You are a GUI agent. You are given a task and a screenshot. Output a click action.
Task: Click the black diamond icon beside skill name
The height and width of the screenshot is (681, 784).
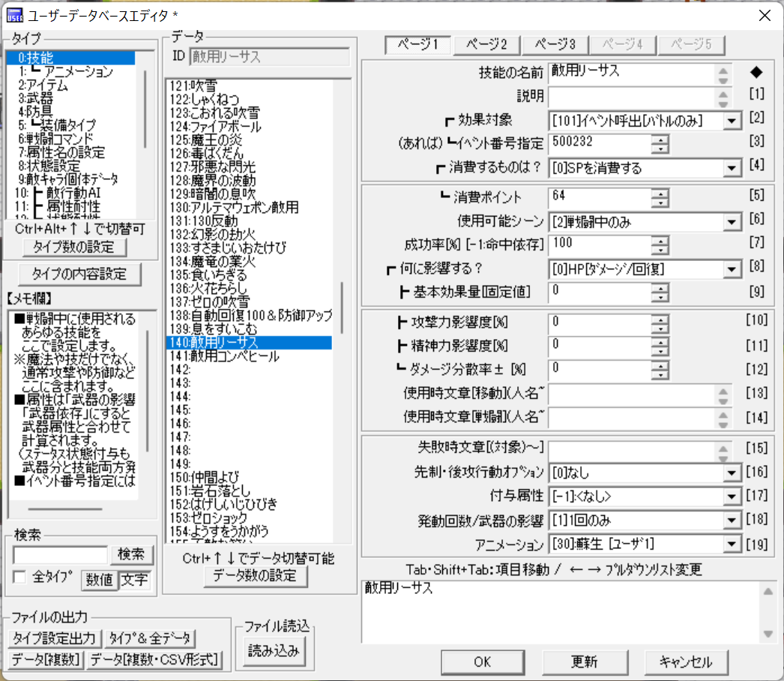coord(756,73)
